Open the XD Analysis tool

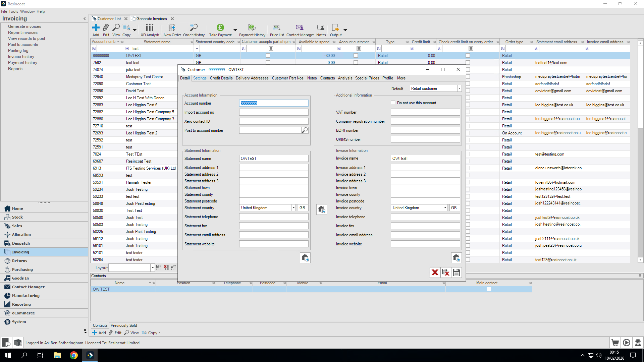[150, 28]
